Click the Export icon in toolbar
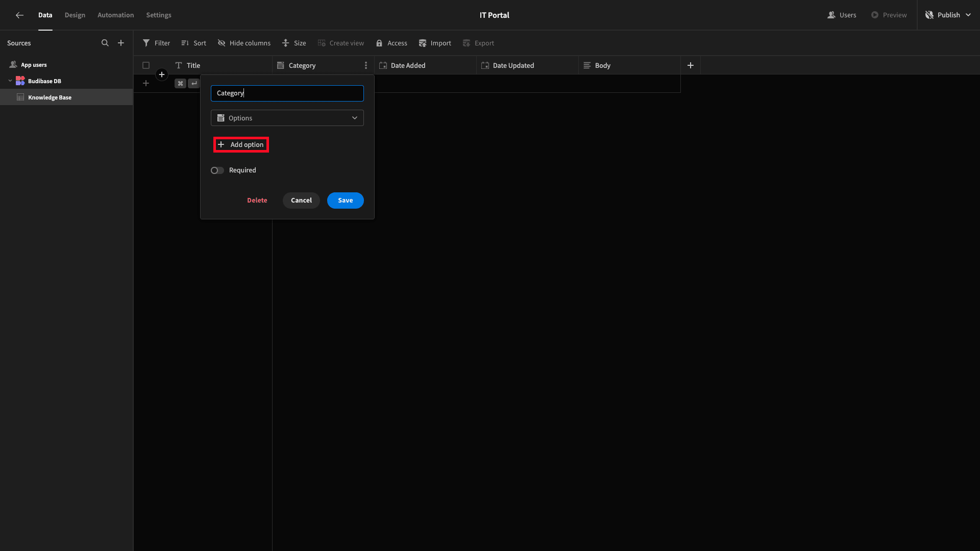The width and height of the screenshot is (980, 551). click(478, 43)
